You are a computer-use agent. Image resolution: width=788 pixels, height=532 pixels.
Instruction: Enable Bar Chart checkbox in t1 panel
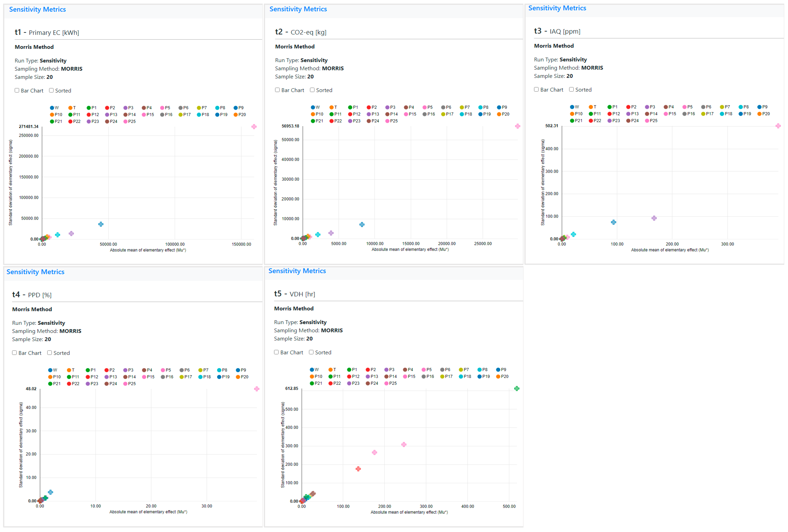17,90
